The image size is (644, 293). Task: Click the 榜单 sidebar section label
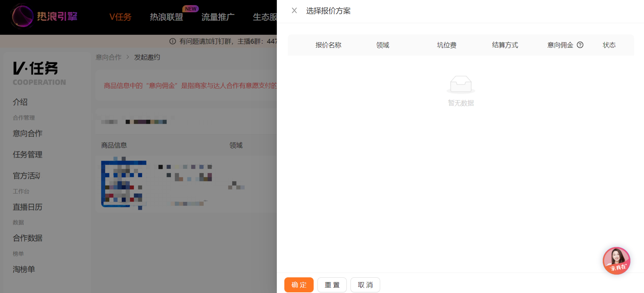click(18, 254)
